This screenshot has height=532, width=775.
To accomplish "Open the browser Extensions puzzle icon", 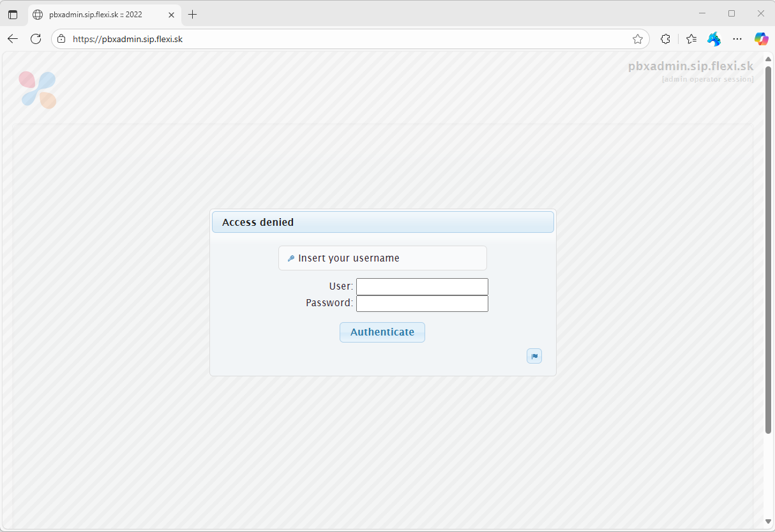I will click(665, 39).
